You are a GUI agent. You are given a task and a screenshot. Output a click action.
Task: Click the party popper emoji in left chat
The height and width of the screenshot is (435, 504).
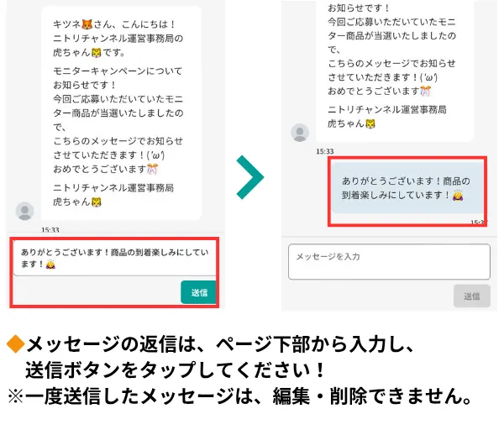click(152, 169)
